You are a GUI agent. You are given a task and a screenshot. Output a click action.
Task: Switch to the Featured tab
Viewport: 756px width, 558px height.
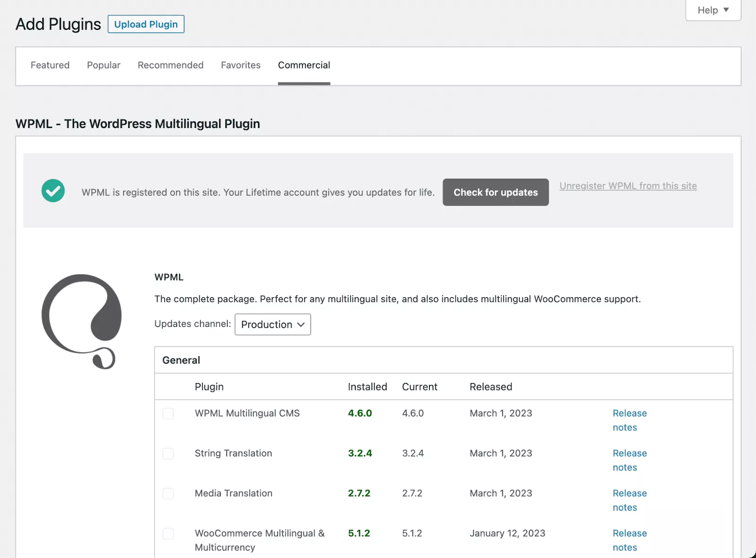[x=50, y=65]
